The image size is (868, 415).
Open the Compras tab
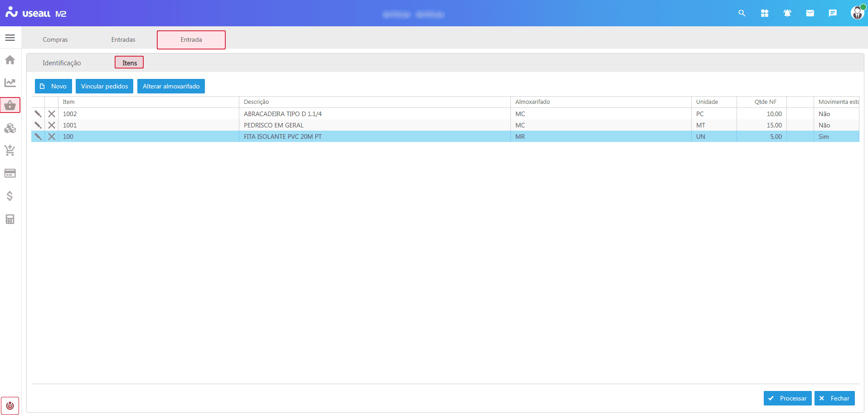click(55, 40)
